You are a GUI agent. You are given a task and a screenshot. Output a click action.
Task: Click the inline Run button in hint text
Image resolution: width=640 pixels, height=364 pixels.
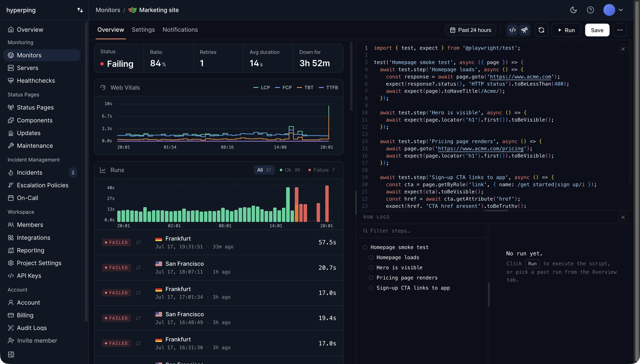point(532,264)
